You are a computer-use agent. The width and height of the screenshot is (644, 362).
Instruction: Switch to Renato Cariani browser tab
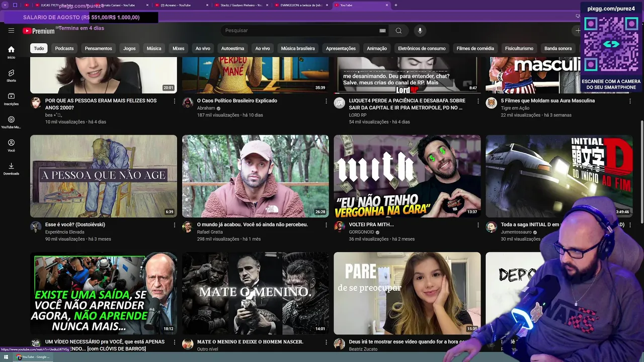pos(121,5)
